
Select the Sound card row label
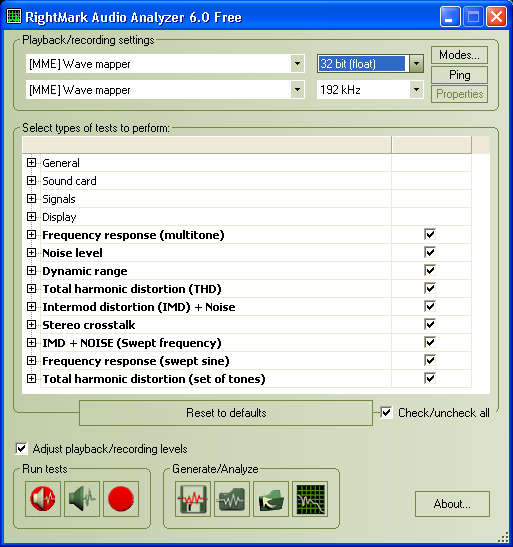click(x=69, y=181)
